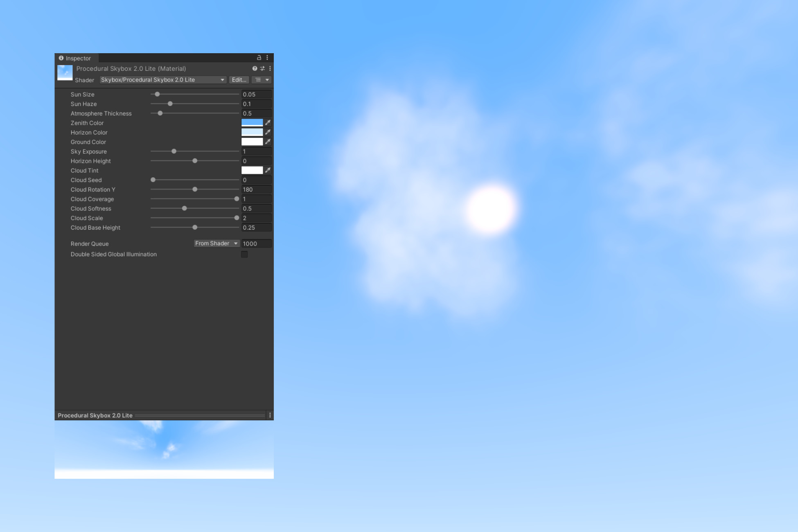Image resolution: width=798 pixels, height=532 pixels.
Task: Pick Zenith Color with the eyedropper
Action: pos(268,122)
